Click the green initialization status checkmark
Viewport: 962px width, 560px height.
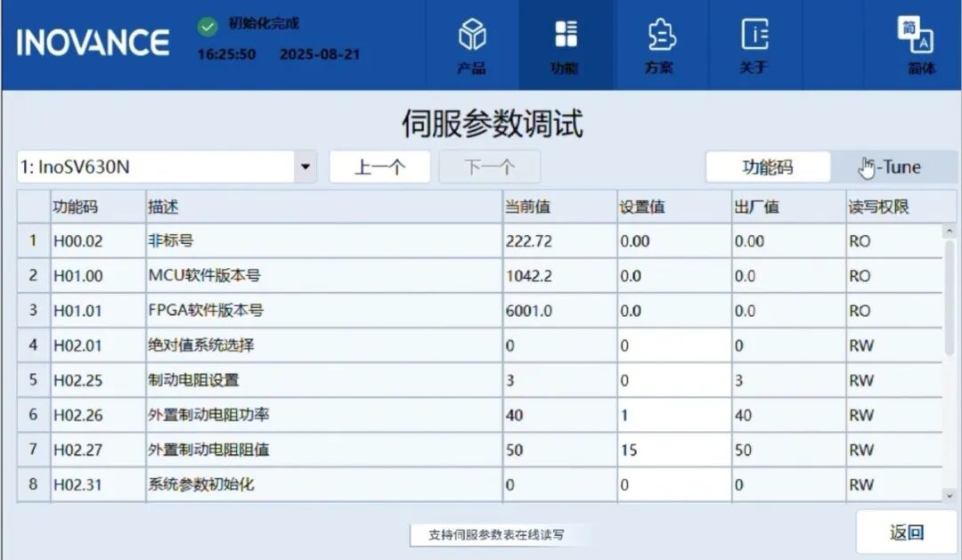pyautogui.click(x=208, y=27)
